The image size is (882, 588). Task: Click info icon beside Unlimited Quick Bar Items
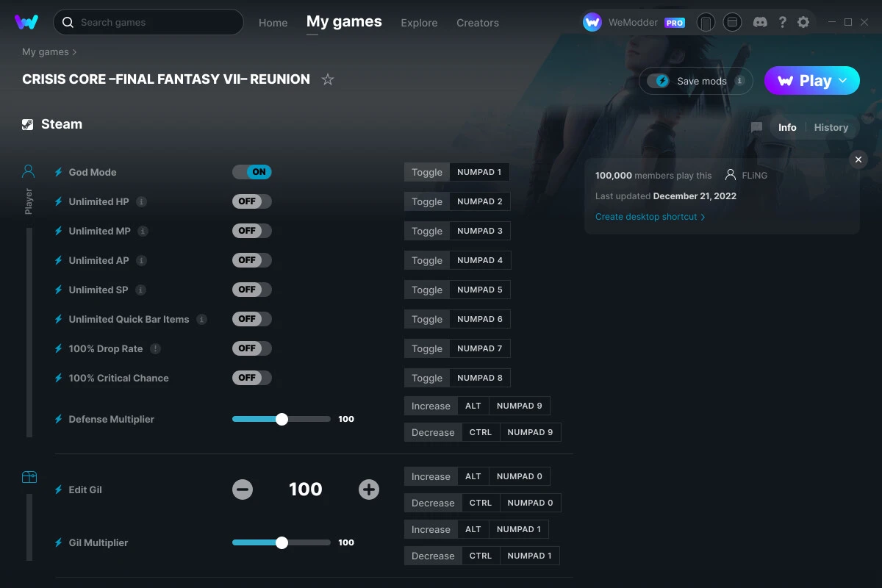point(202,319)
